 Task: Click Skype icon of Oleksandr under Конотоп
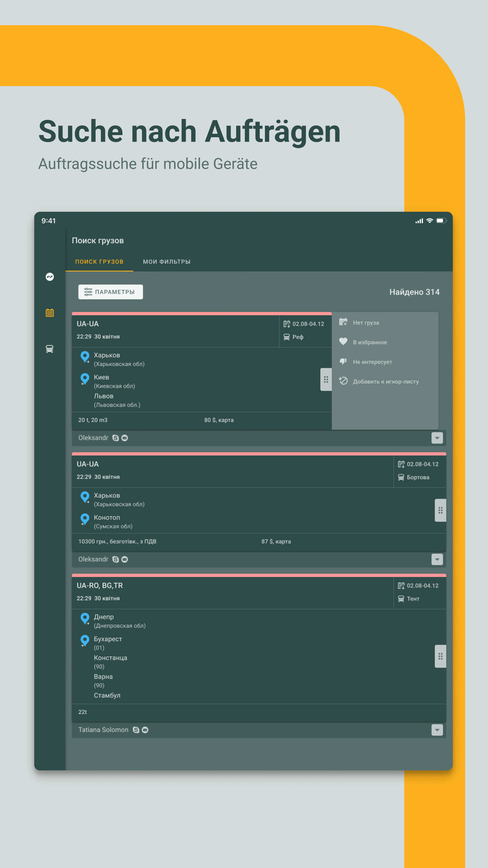[x=116, y=559]
